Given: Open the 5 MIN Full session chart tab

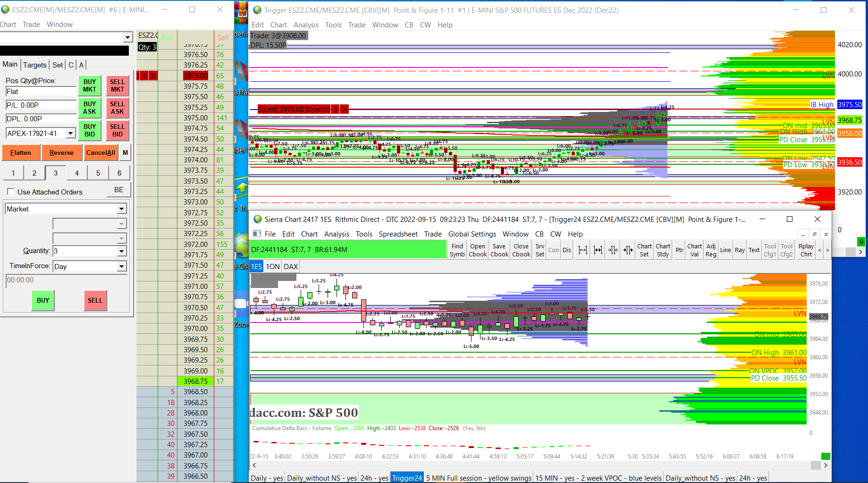Looking at the screenshot, I should click(478, 478).
